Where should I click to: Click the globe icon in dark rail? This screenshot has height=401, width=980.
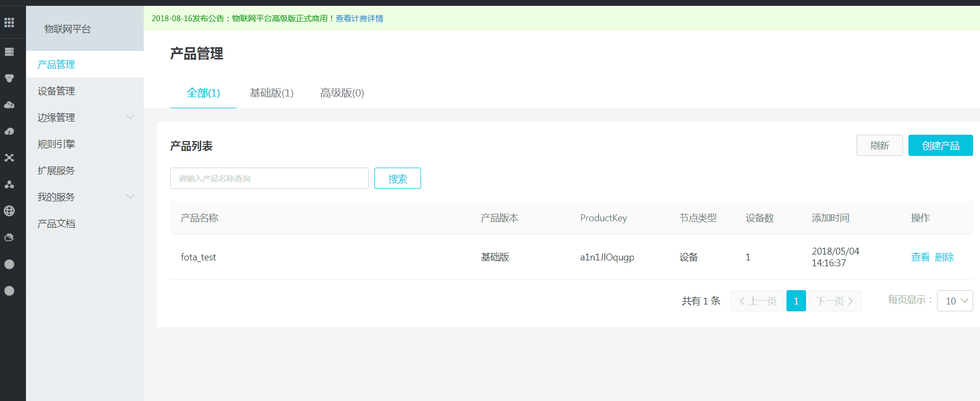tap(9, 211)
